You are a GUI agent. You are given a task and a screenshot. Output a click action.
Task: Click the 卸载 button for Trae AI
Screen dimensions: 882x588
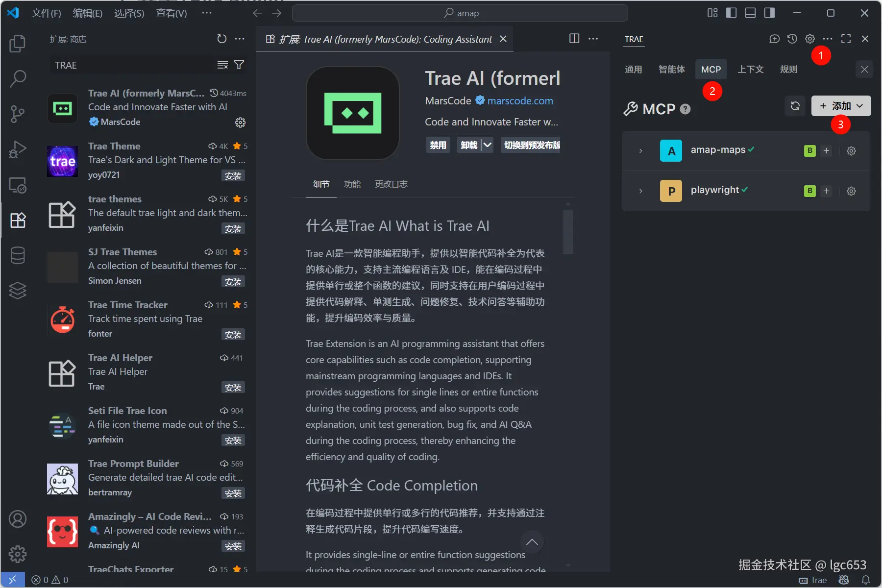469,145
